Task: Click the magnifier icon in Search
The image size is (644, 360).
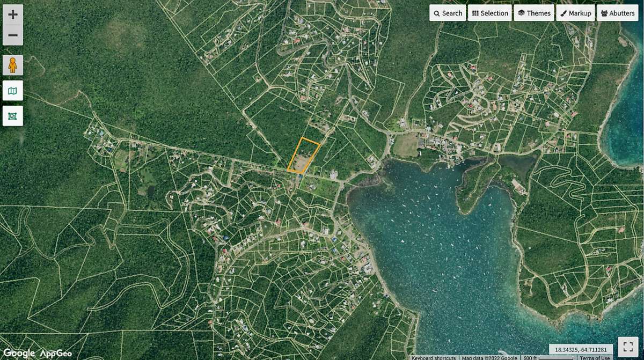Action: (437, 13)
